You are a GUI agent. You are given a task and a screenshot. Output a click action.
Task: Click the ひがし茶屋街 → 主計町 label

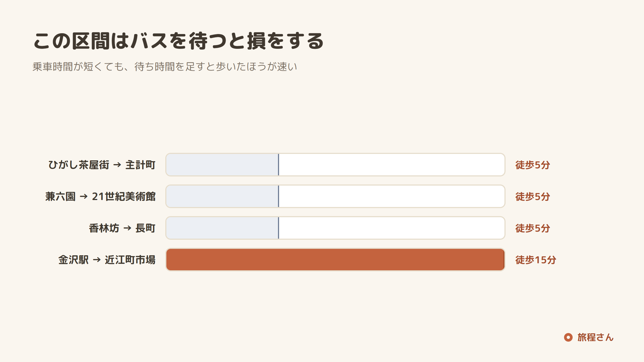click(x=102, y=165)
